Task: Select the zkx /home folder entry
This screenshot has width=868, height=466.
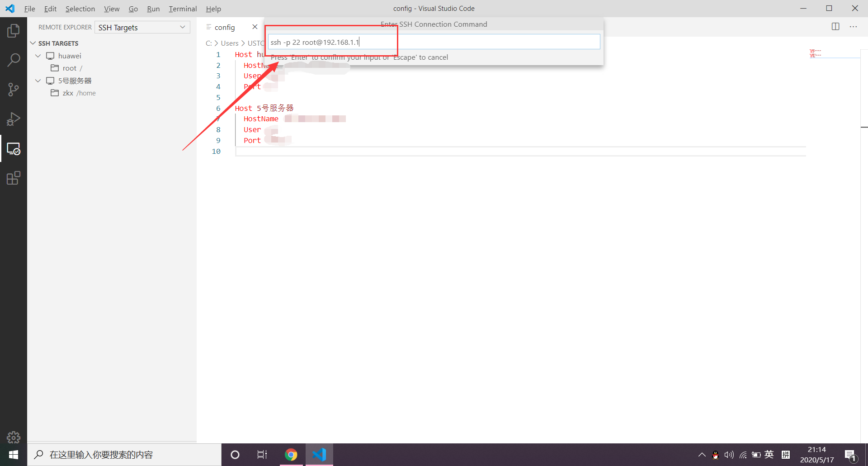Action: 112,93
